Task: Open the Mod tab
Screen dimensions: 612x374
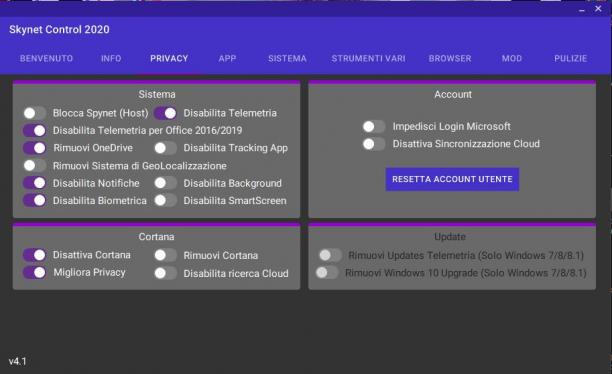Action: click(x=512, y=59)
